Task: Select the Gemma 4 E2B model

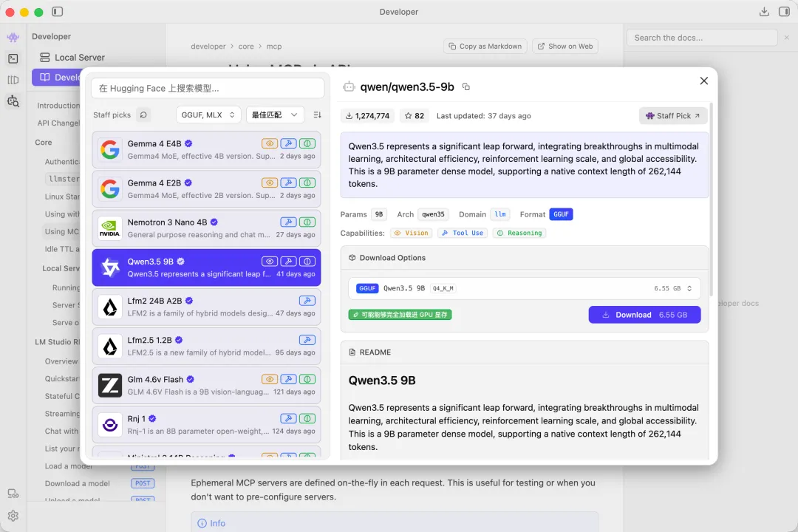Action: 207,189
